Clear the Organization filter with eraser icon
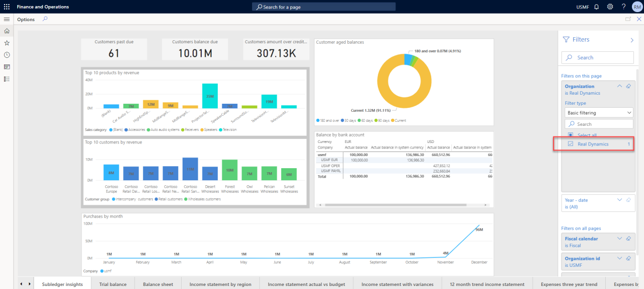This screenshot has height=289, width=644. click(x=628, y=86)
